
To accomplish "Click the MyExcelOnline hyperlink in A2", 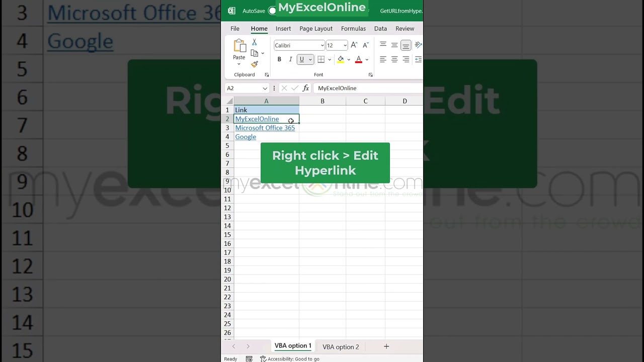I will point(257,119).
